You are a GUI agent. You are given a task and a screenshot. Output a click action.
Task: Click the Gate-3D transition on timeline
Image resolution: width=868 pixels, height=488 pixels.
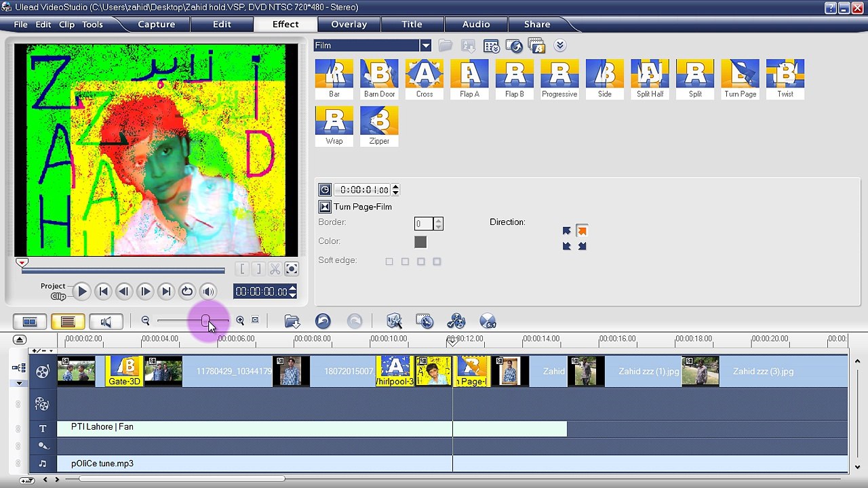(x=124, y=371)
